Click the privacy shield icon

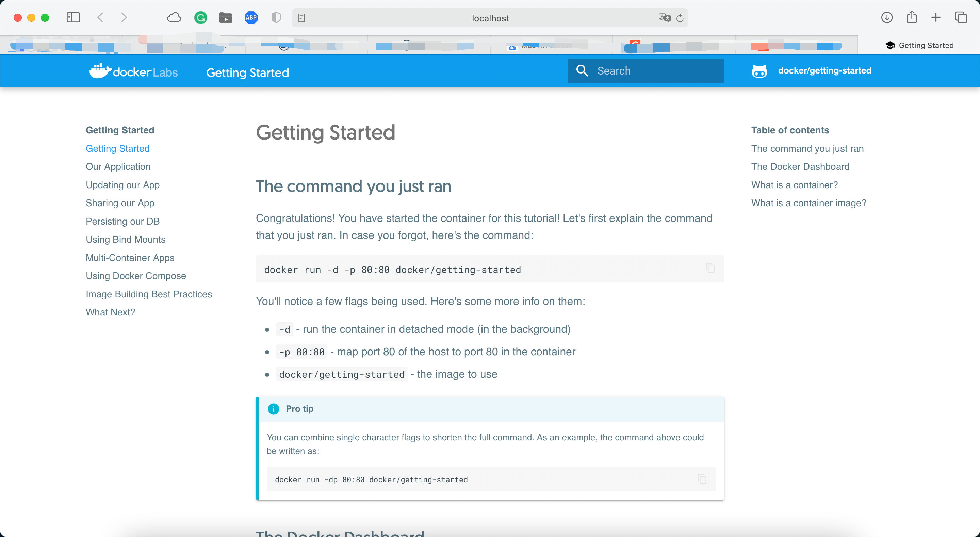276,17
